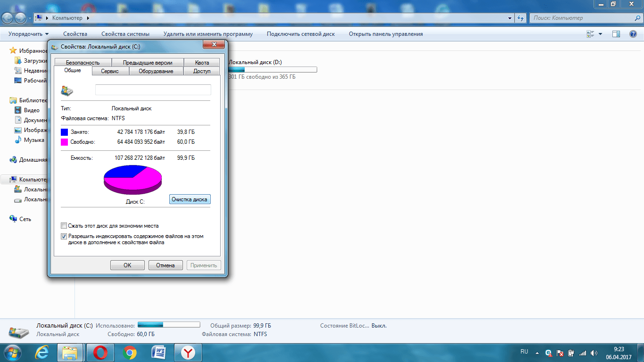This screenshot has width=644, height=362.
Task: Click the refresh button next to address bar
Action: click(520, 18)
